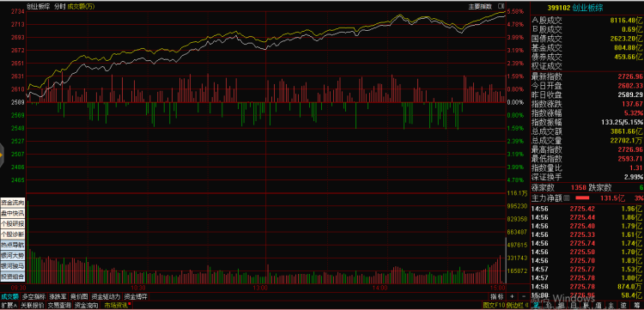The height and width of the screenshot is (310, 644).
Task: Click the 14:00 time axis label
Action: point(380,288)
